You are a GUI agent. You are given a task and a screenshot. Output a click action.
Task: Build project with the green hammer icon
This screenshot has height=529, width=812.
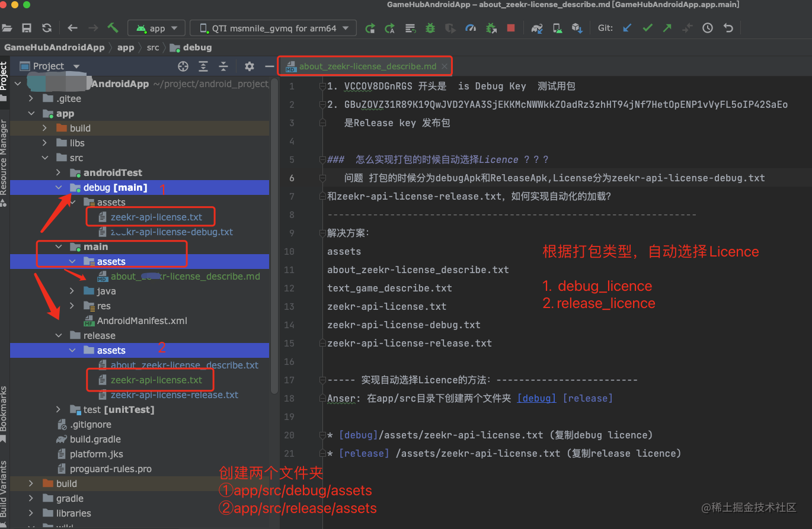(113, 28)
